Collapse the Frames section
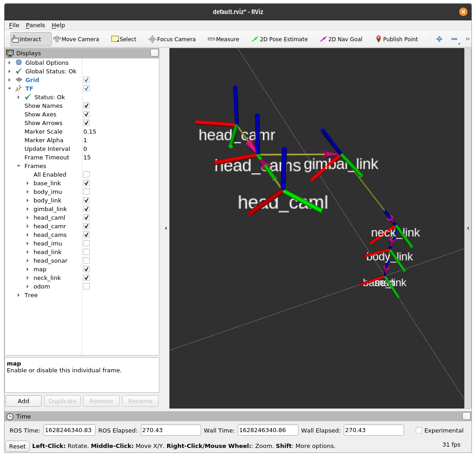This screenshot has height=457, width=476. [19, 166]
